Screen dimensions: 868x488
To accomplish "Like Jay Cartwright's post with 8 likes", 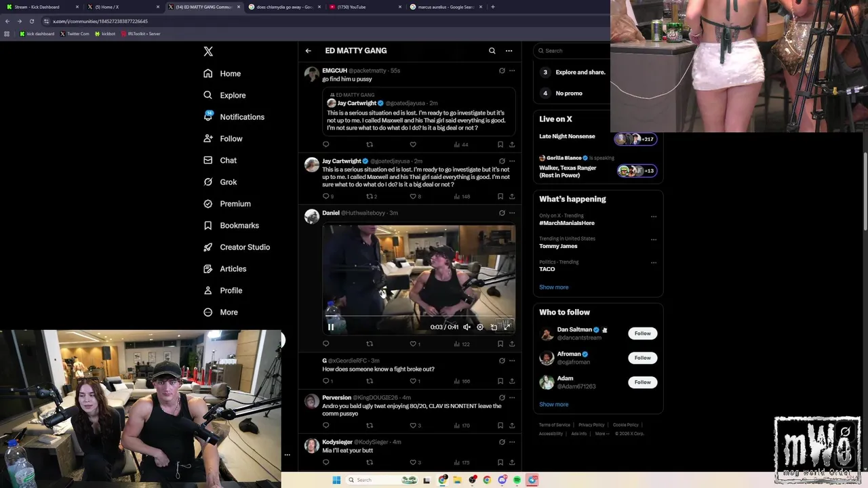I will [415, 197].
